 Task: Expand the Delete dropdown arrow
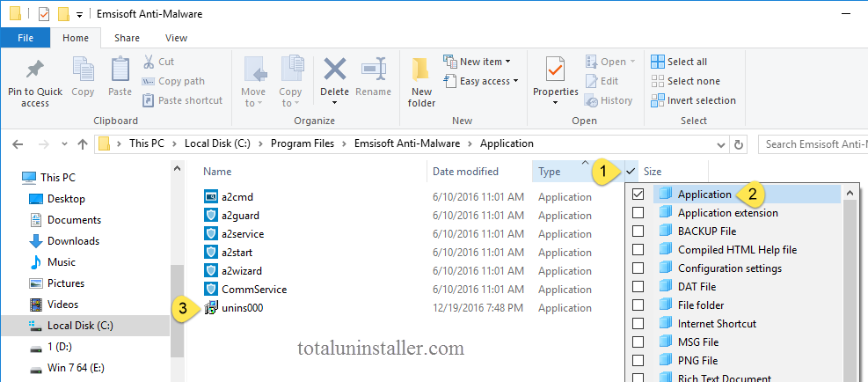pos(334,103)
